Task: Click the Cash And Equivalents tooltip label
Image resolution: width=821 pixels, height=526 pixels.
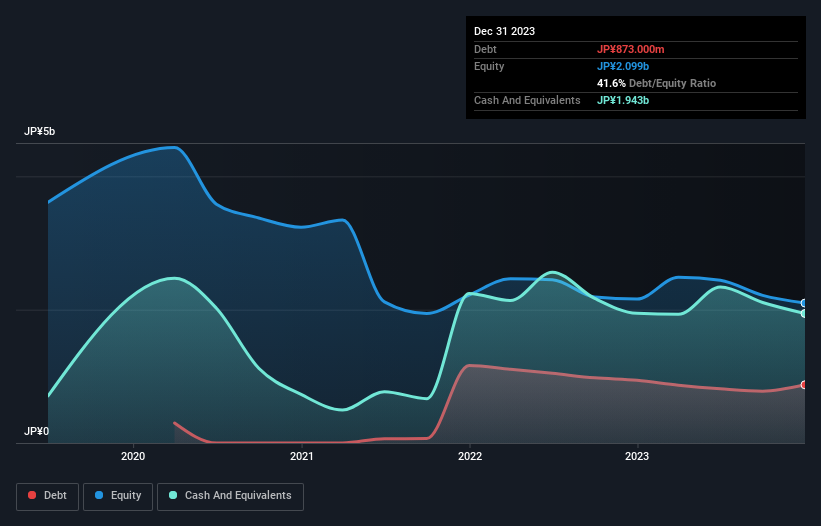Action: point(527,100)
